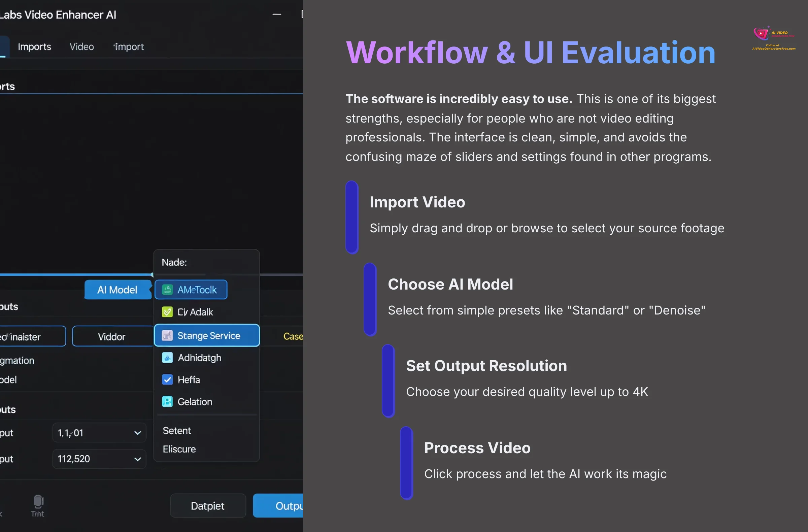Toggle the green Cy Adalk checkbox

pyautogui.click(x=167, y=312)
